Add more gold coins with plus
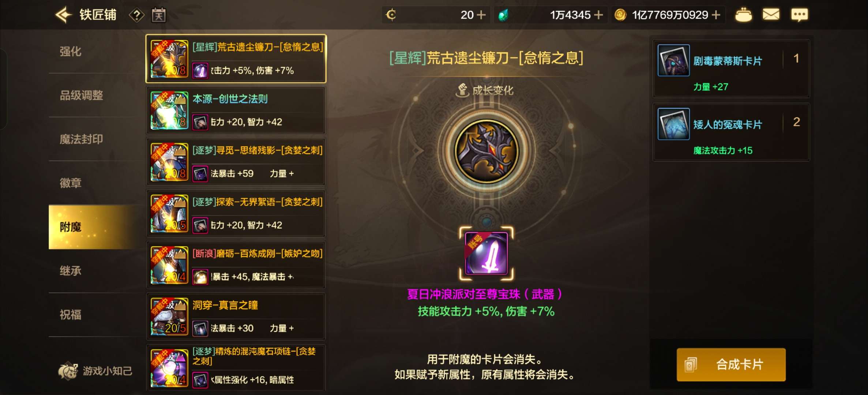This screenshot has height=395, width=868. [x=716, y=15]
